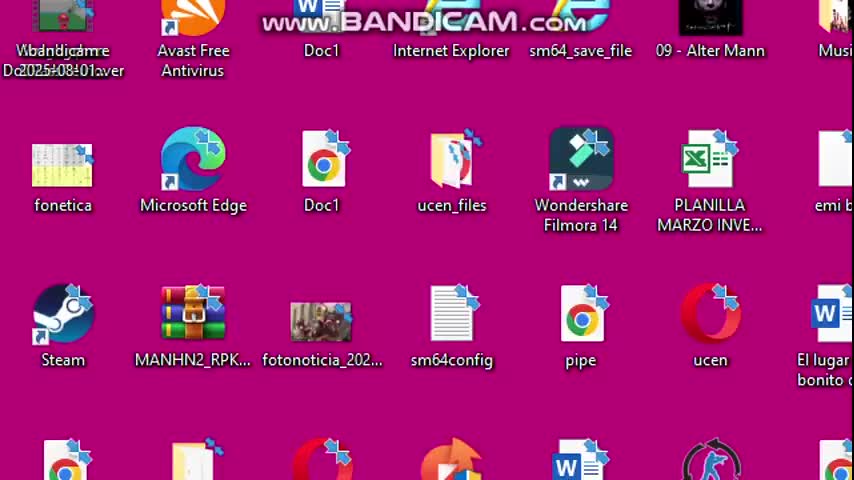The image size is (854, 480).
Task: Select the Chrome file icon below Steam
Action: [66, 460]
